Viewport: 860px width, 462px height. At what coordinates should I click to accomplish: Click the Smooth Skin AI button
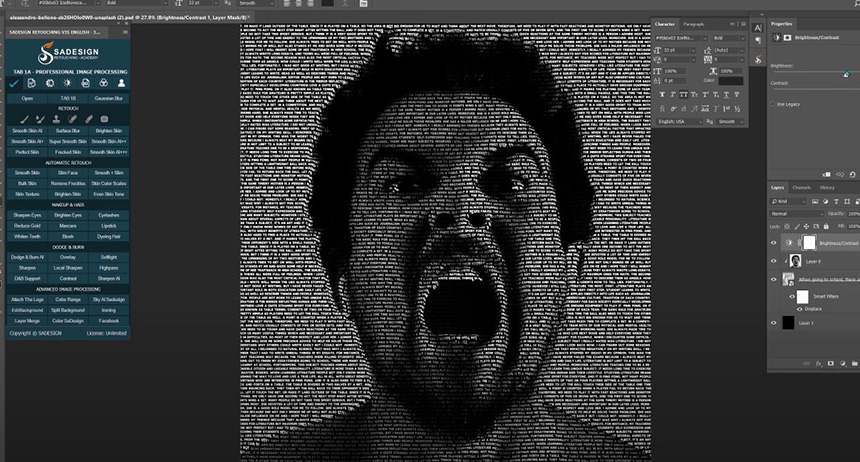tap(27, 131)
